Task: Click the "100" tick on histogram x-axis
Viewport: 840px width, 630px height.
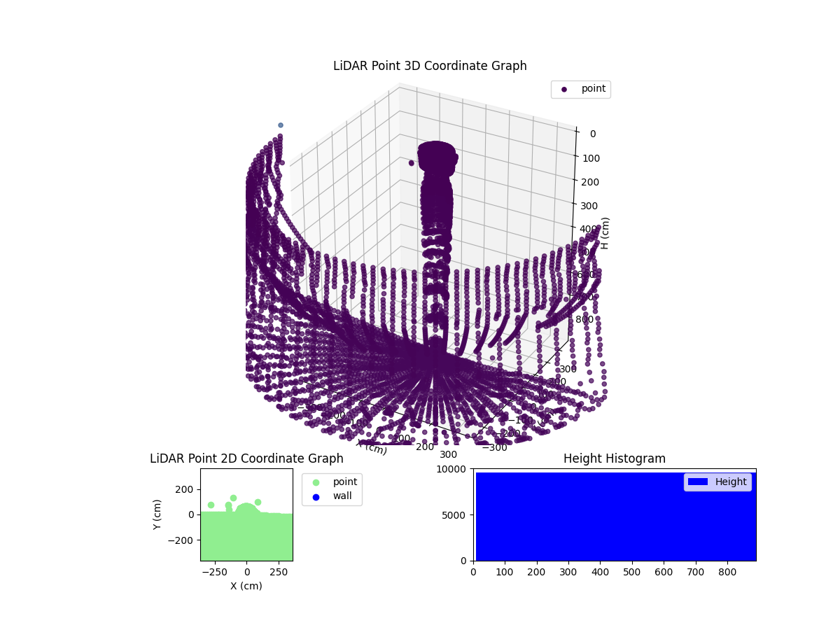Action: click(x=505, y=572)
